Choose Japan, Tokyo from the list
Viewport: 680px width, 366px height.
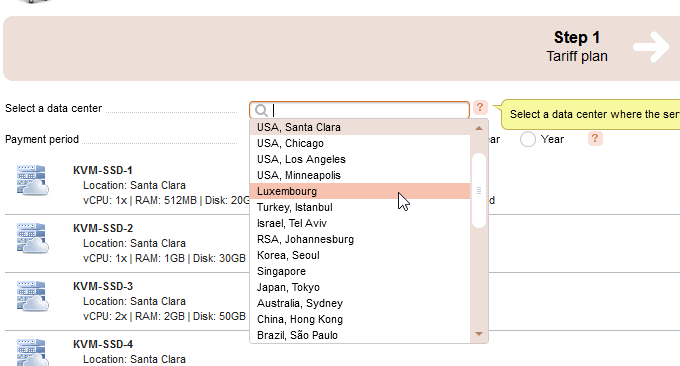[360, 288]
